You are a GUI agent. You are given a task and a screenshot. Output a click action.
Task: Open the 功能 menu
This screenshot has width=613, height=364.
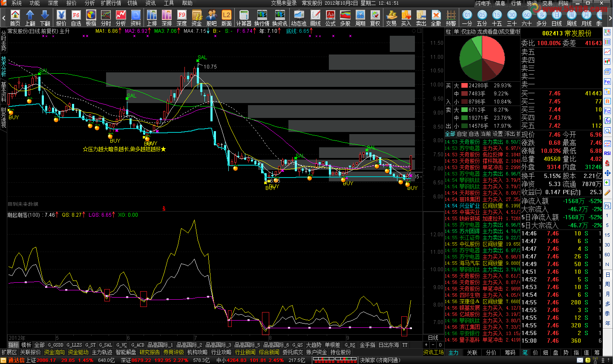35,3
